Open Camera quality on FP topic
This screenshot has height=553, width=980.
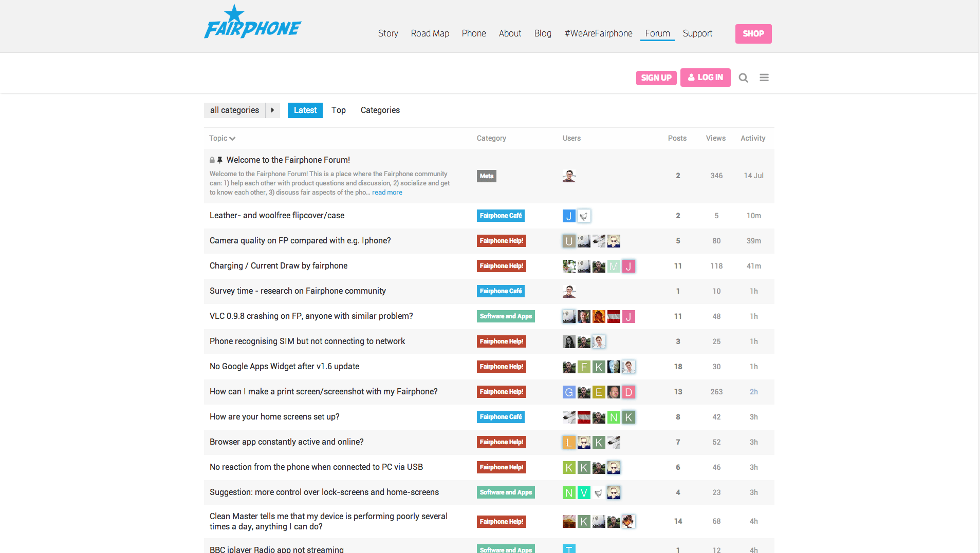[x=300, y=241]
